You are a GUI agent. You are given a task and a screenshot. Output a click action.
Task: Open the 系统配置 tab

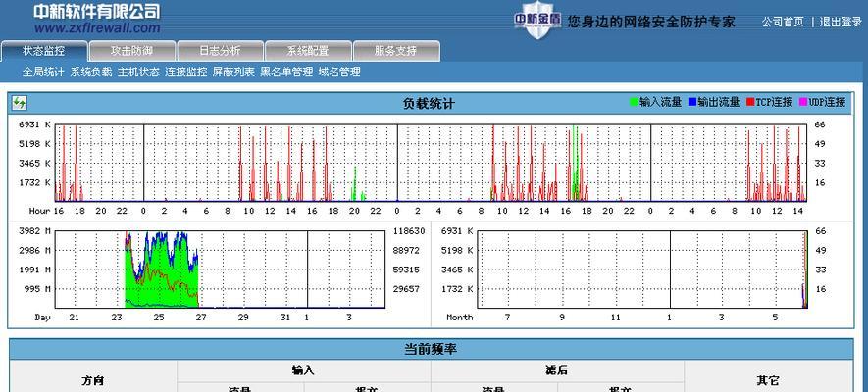pos(308,51)
